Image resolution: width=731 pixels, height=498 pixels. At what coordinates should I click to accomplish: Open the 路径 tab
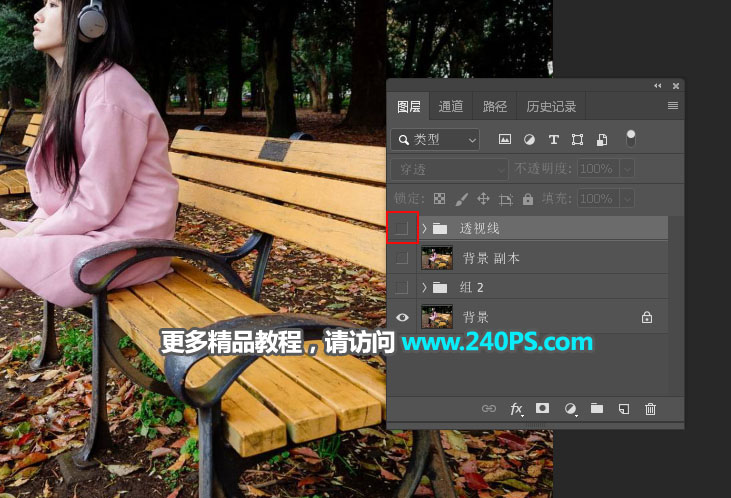point(495,106)
